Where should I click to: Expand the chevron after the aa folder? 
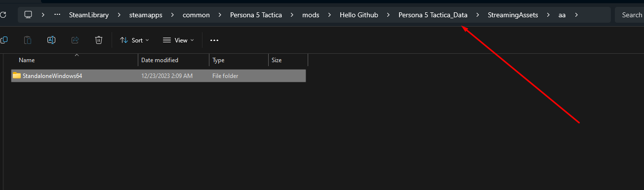[x=576, y=15]
